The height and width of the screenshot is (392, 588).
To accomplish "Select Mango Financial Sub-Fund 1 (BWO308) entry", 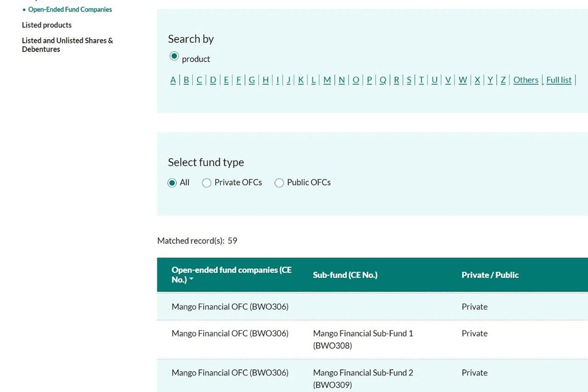I will (363, 339).
